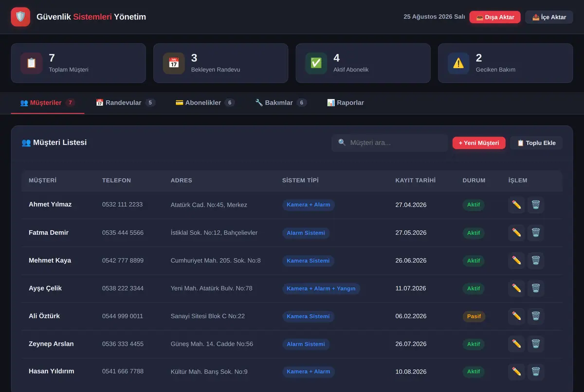Image resolution: width=584 pixels, height=392 pixels.
Task: Click the Alarm Sistemi tag for Fatma Demir
Action: click(x=306, y=233)
